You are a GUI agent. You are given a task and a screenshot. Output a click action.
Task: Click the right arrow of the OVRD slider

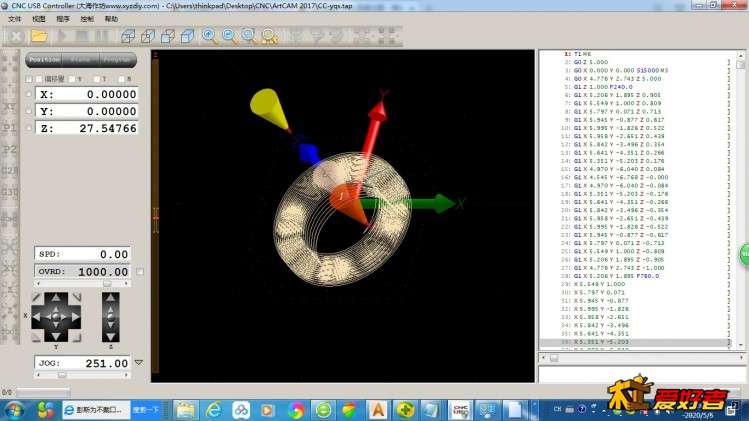point(126,284)
